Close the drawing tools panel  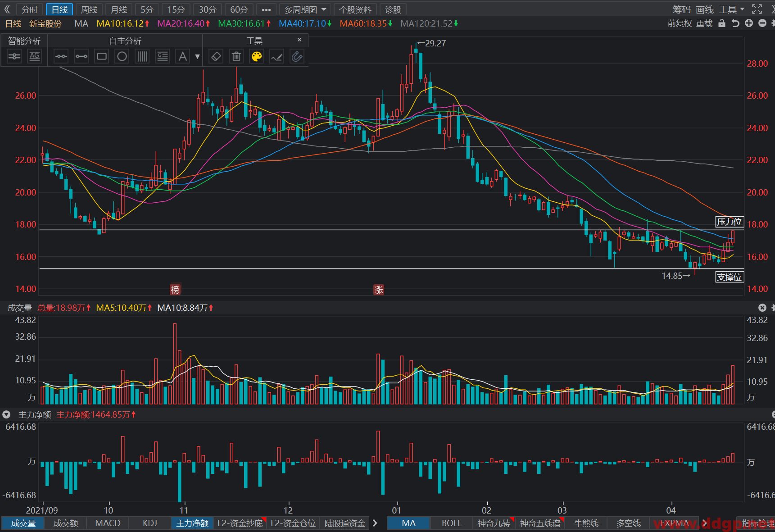(299, 40)
